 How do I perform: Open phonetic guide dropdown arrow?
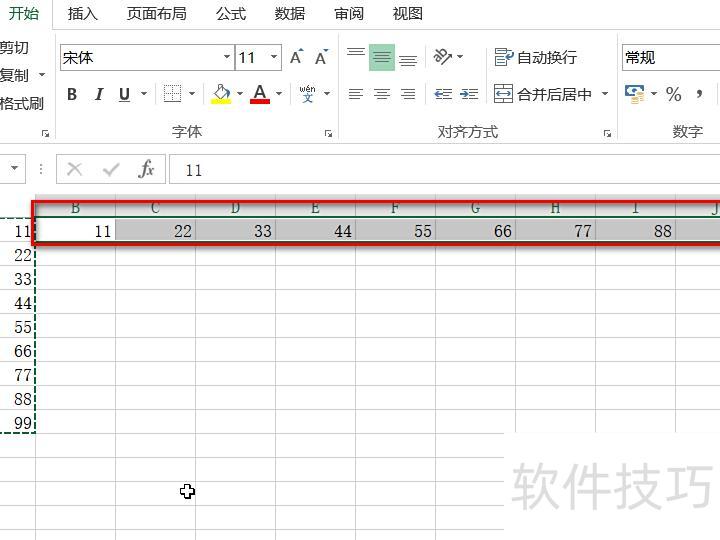pyautogui.click(x=327, y=94)
